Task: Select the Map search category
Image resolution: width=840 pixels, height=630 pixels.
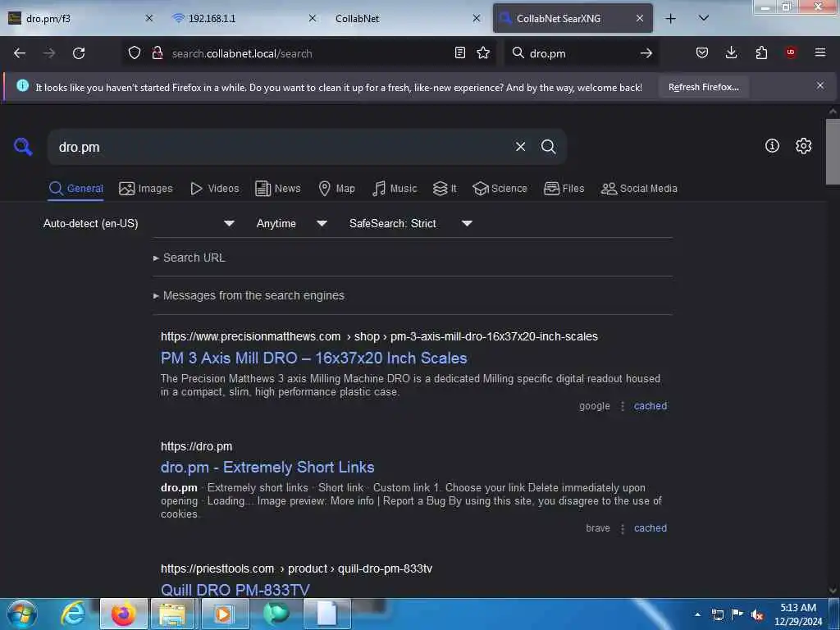Action: click(337, 189)
